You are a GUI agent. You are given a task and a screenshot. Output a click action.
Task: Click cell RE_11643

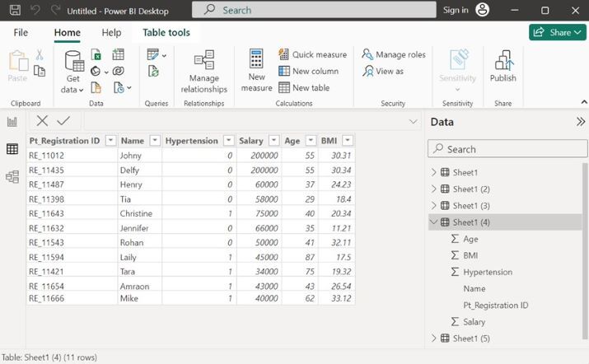[72, 213]
